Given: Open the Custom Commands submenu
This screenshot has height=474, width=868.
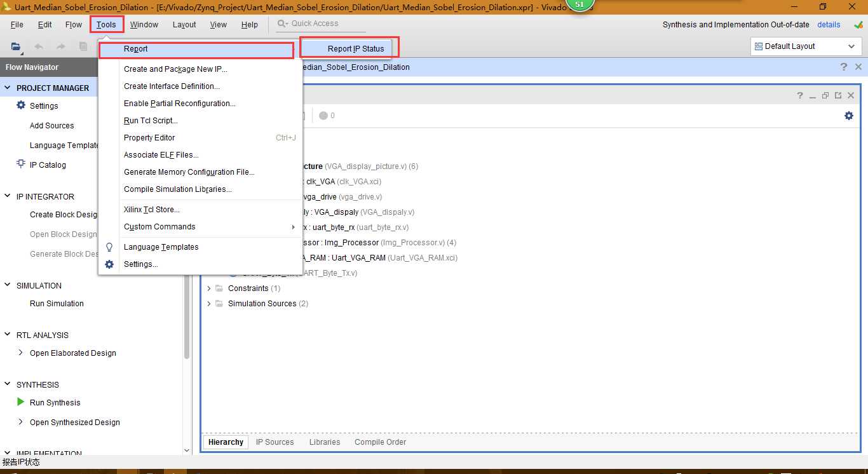Looking at the screenshot, I should tap(200, 227).
